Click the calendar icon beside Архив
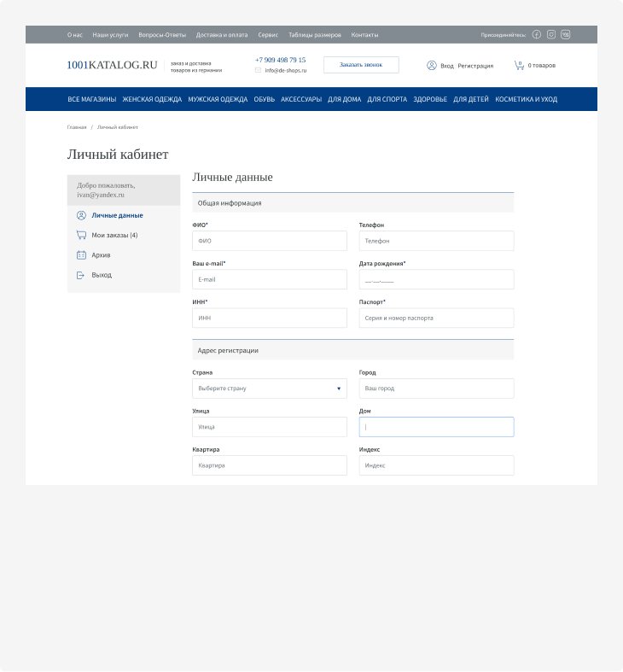Image resolution: width=623 pixels, height=672 pixels. point(81,255)
